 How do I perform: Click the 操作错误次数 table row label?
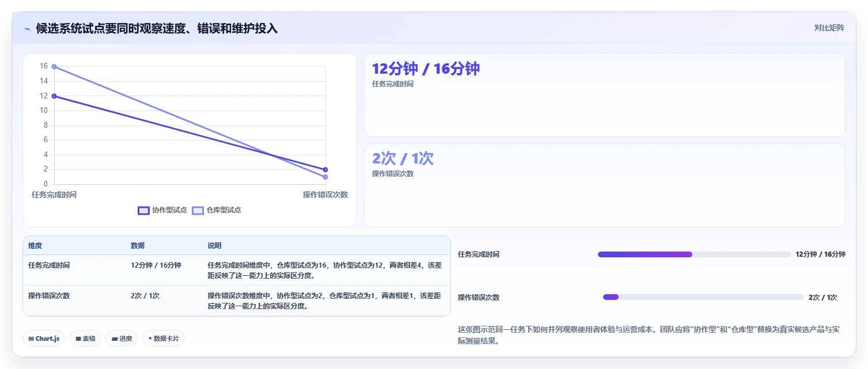[x=49, y=296]
